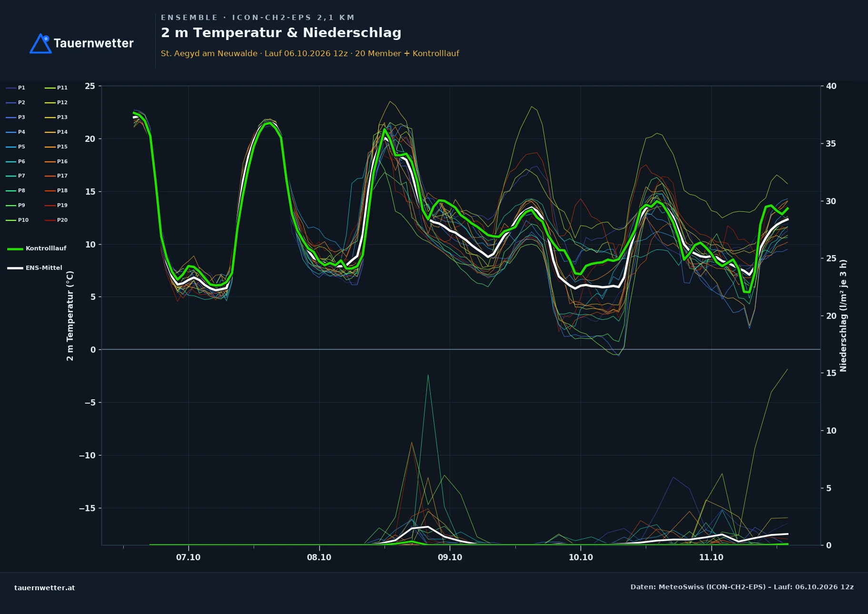Select the P4 legend entry
This screenshot has height=614, width=868.
coord(16,132)
